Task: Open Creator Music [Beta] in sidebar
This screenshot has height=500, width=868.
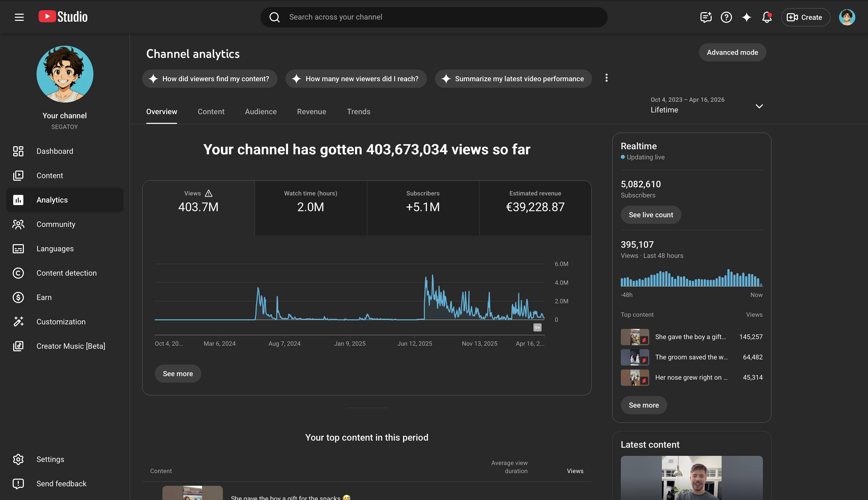Action: tap(70, 346)
